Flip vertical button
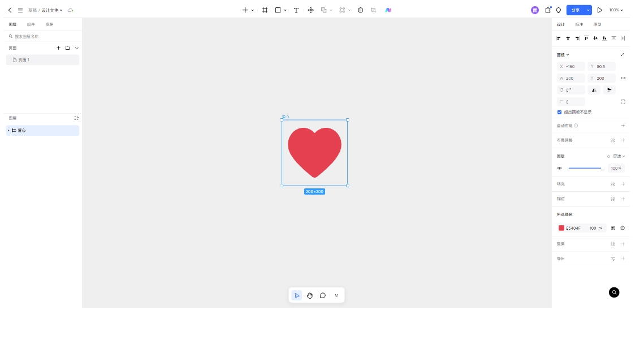644x340 pixels. [609, 90]
